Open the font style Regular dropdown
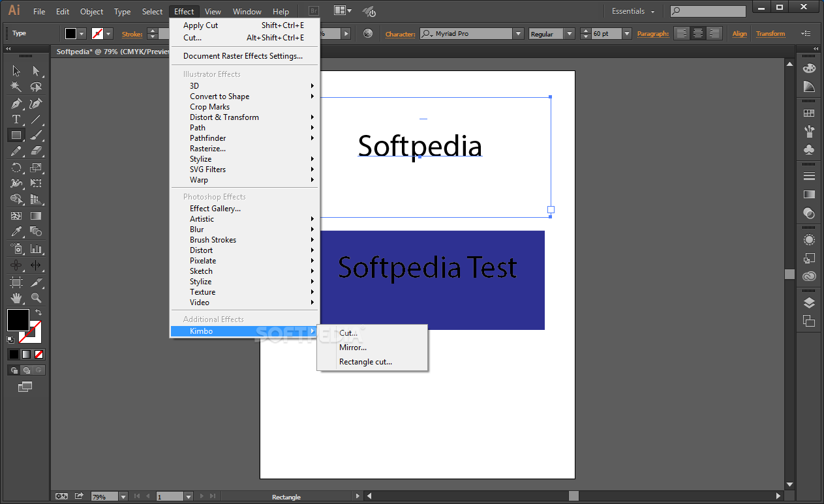This screenshot has width=824, height=504. tap(570, 34)
